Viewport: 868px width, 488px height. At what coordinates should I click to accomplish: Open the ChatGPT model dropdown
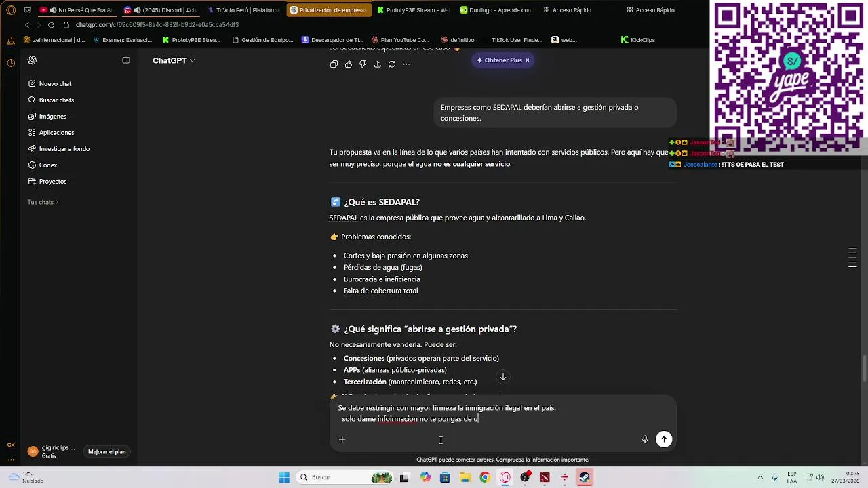[x=174, y=60]
